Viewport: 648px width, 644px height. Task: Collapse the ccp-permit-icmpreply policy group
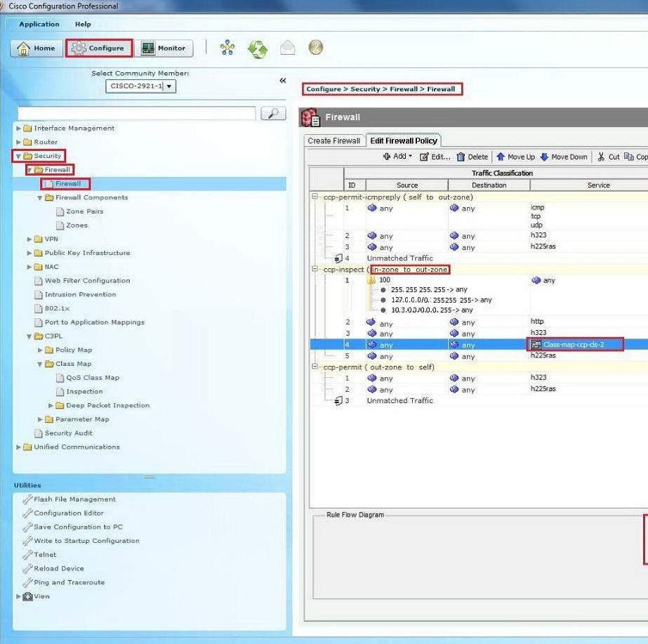(315, 197)
